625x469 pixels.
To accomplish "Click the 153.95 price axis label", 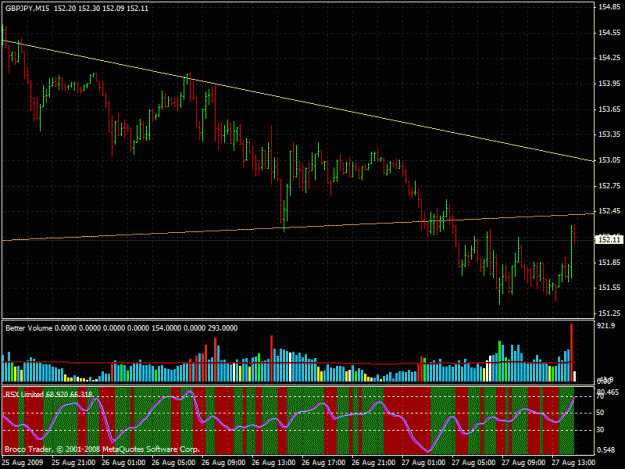I will tap(609, 84).
